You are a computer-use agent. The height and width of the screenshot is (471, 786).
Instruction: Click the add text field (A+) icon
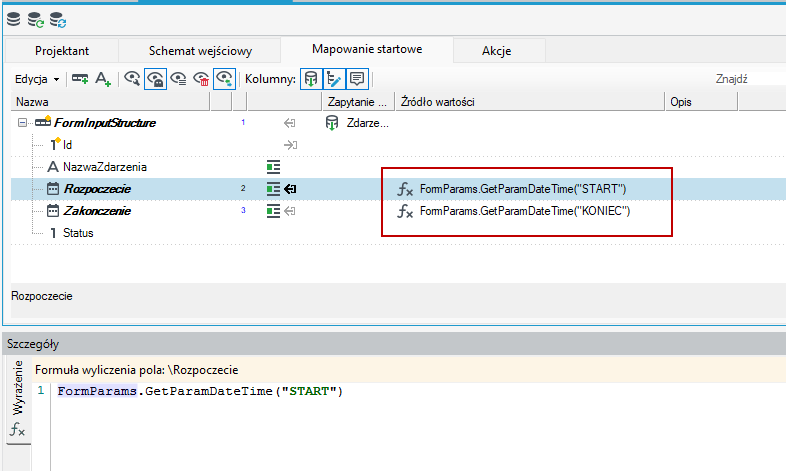[103, 79]
